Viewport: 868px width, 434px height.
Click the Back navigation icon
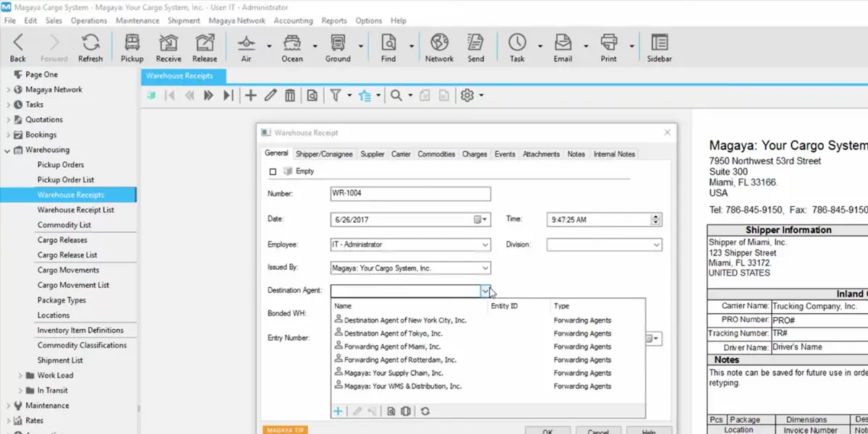[x=18, y=42]
